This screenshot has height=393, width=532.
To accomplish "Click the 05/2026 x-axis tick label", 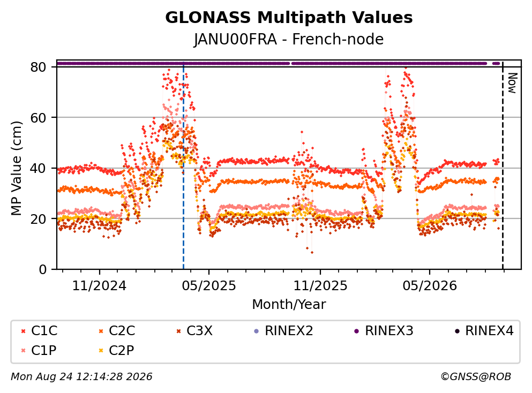I will coord(430,286).
